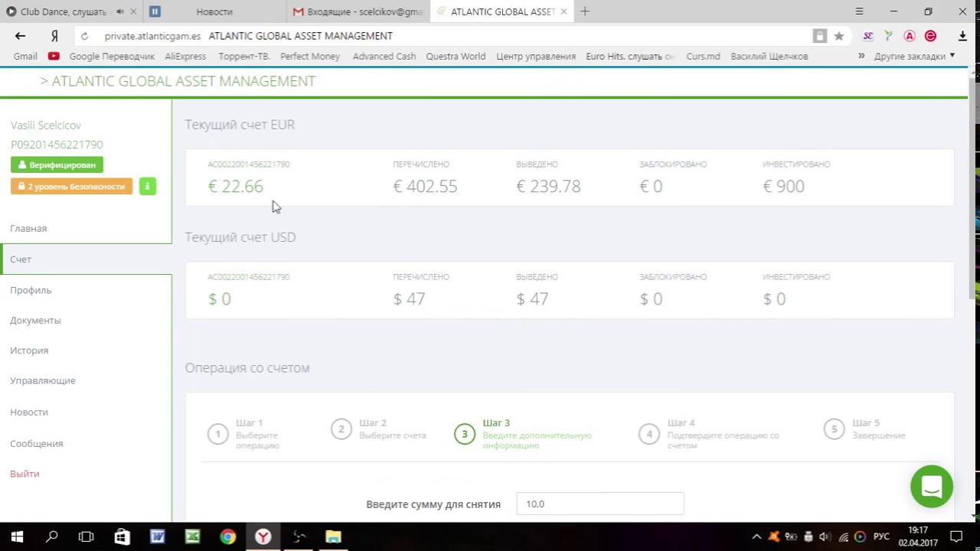This screenshot has height=551, width=980.
Task: Go back with the browser back arrow
Action: tap(20, 36)
